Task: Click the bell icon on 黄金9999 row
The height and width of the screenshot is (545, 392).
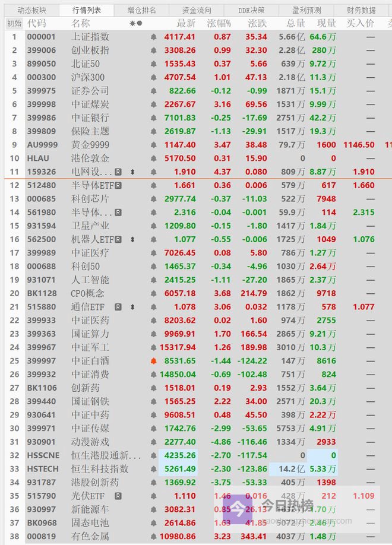Action: click(154, 145)
